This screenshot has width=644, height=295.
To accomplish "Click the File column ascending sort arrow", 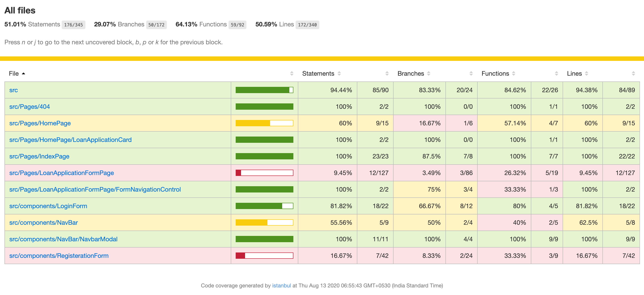I will click(23, 74).
